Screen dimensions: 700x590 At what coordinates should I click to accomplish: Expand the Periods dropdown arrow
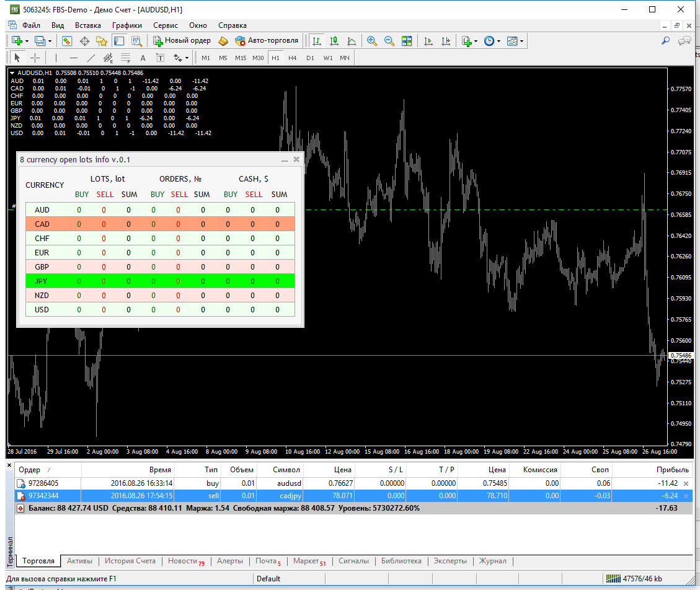(x=498, y=41)
